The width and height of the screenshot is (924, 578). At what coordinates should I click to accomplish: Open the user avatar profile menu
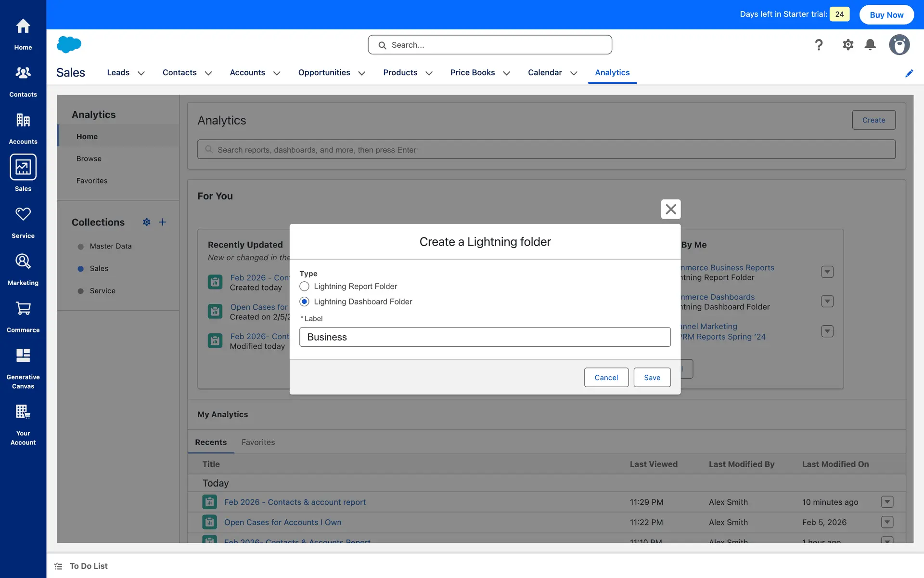pos(899,45)
